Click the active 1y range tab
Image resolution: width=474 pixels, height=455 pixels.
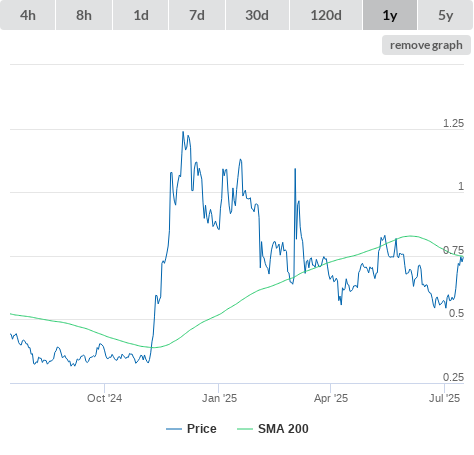(x=390, y=15)
